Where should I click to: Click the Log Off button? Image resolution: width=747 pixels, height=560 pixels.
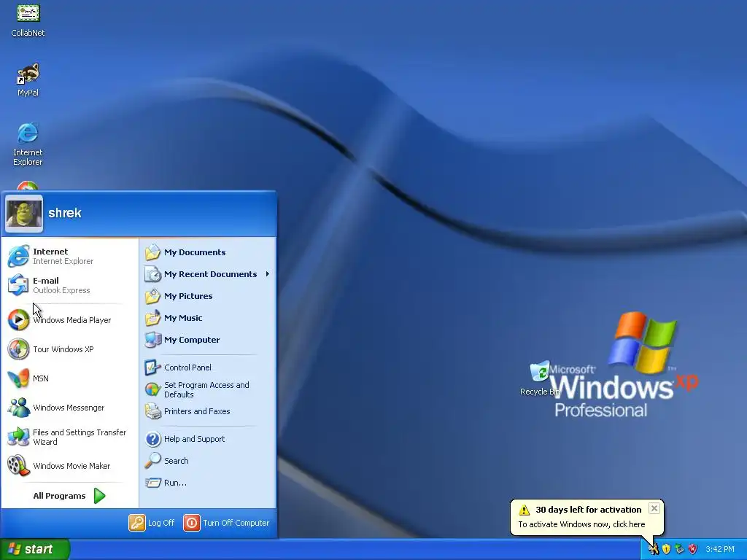point(152,522)
